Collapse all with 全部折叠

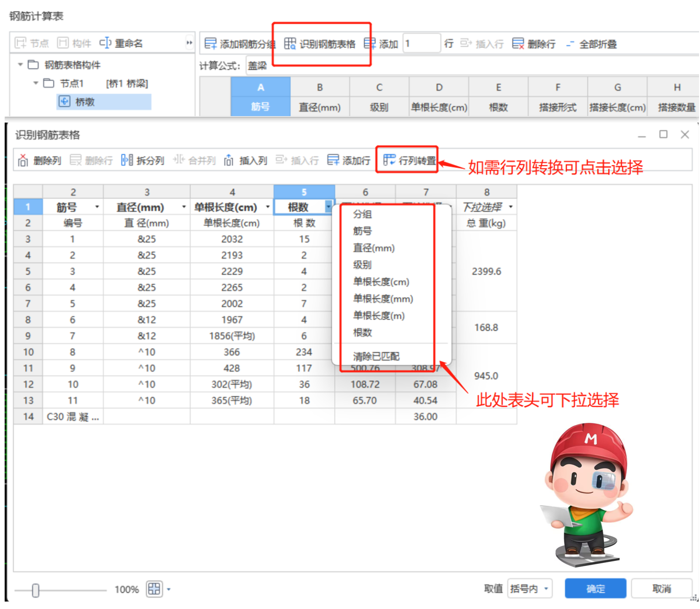click(x=589, y=43)
